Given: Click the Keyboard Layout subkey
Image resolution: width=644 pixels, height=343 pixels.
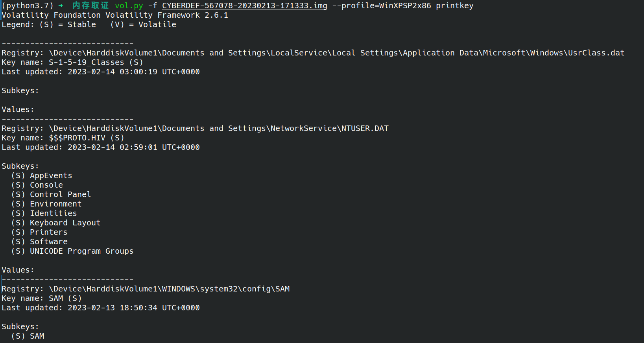Looking at the screenshot, I should coord(56,223).
